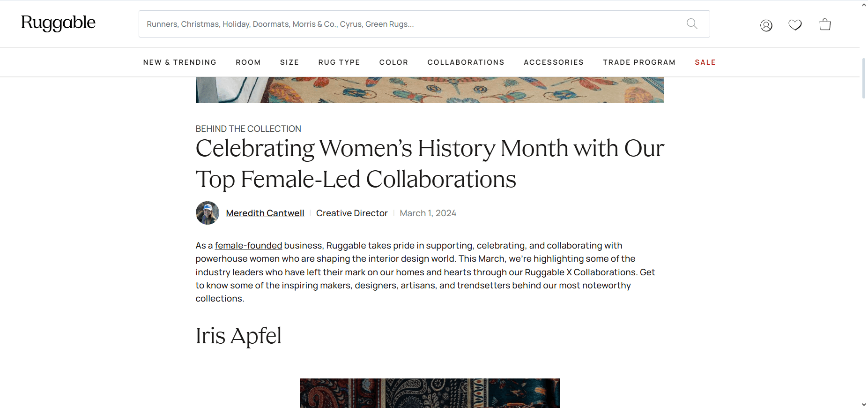Open the Sale section
Screen dimensions: 868x408
705,62
